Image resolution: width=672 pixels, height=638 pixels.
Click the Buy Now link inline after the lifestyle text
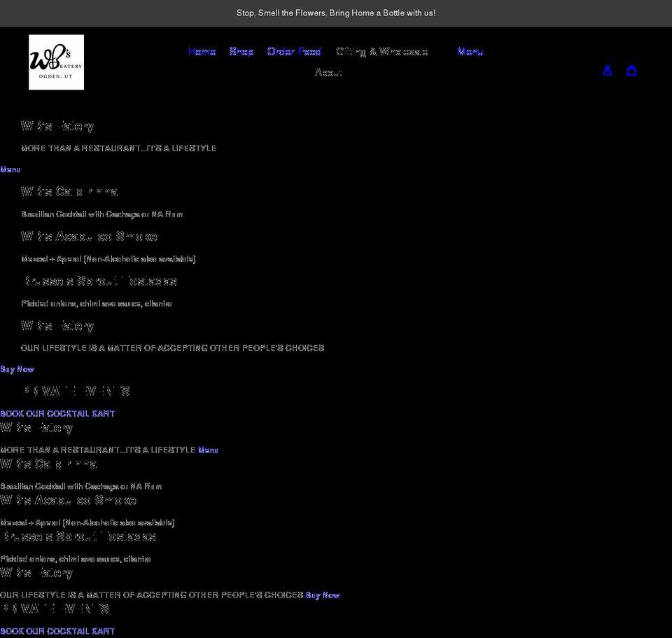(323, 595)
